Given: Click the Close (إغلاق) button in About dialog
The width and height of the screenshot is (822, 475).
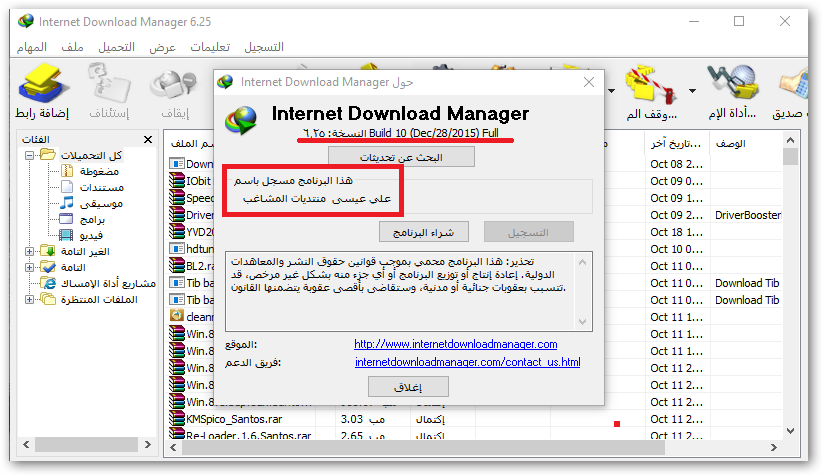Looking at the screenshot, I should [x=408, y=387].
